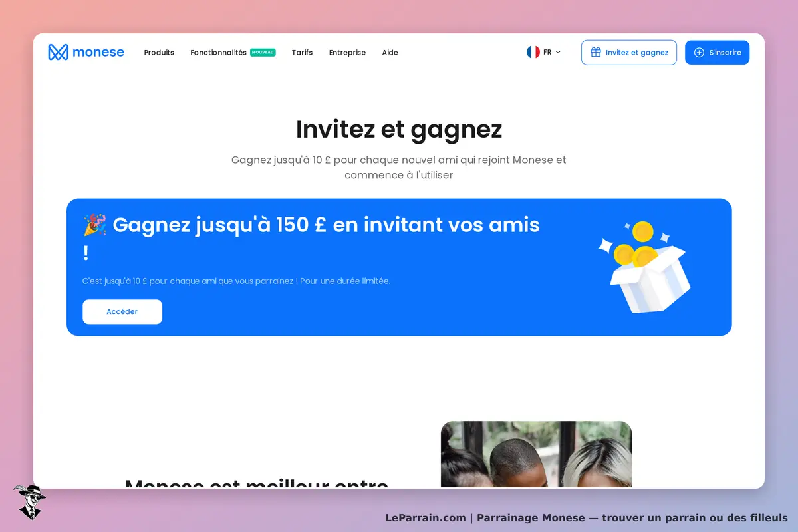Click the French flag icon
Screen dimensions: 798x532
(x=533, y=52)
